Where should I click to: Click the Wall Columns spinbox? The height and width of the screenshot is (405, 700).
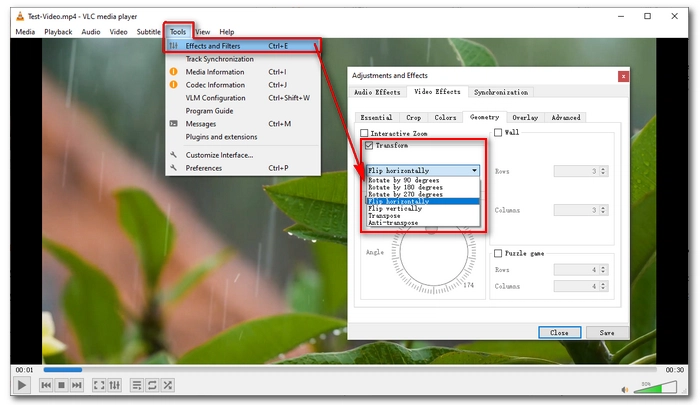point(580,210)
